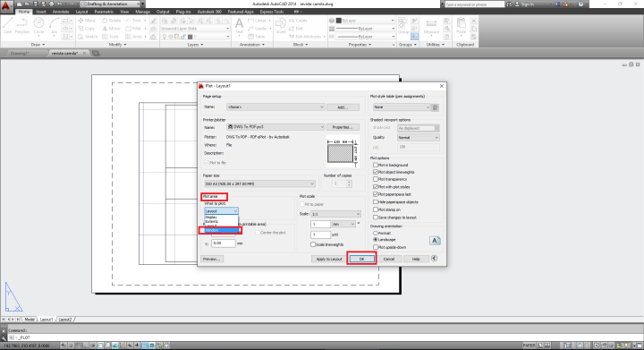644x350 pixels.
Task: Choose the Copy tool in Modify panel
Action: (87, 29)
